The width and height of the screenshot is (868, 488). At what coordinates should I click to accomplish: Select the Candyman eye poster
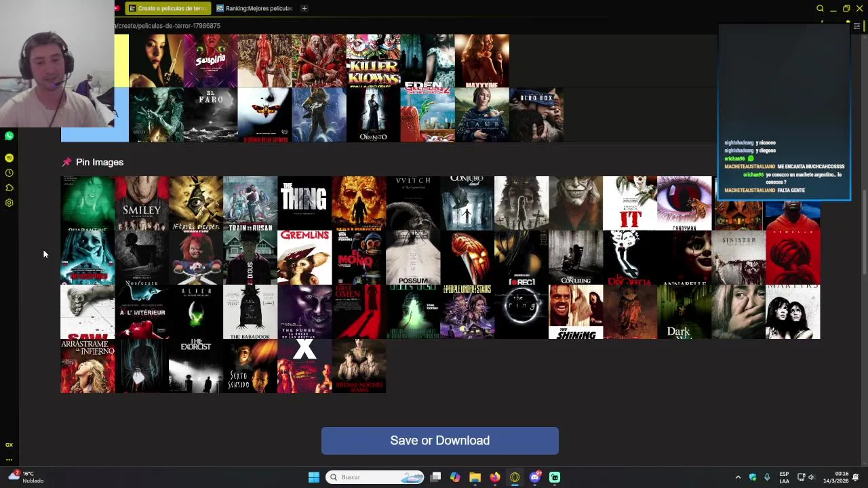[x=684, y=203]
